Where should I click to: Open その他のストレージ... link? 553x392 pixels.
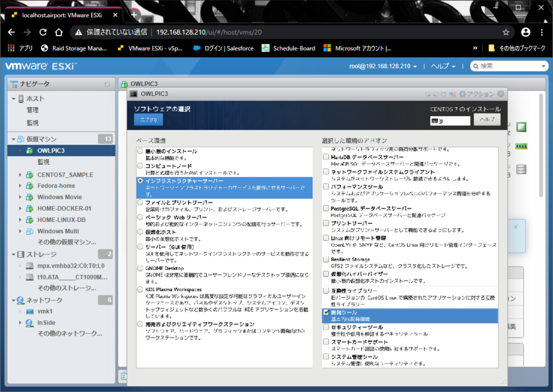click(66, 288)
